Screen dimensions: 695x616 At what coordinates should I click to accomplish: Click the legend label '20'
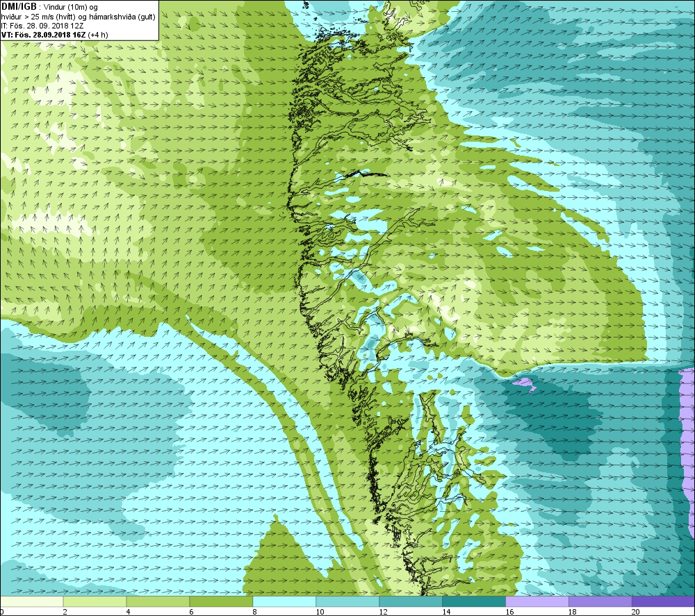tap(636, 612)
